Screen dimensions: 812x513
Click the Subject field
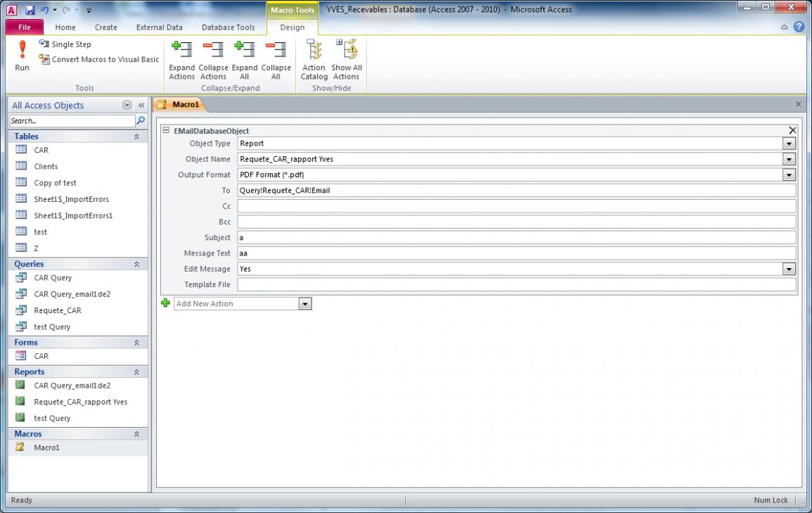tap(516, 237)
